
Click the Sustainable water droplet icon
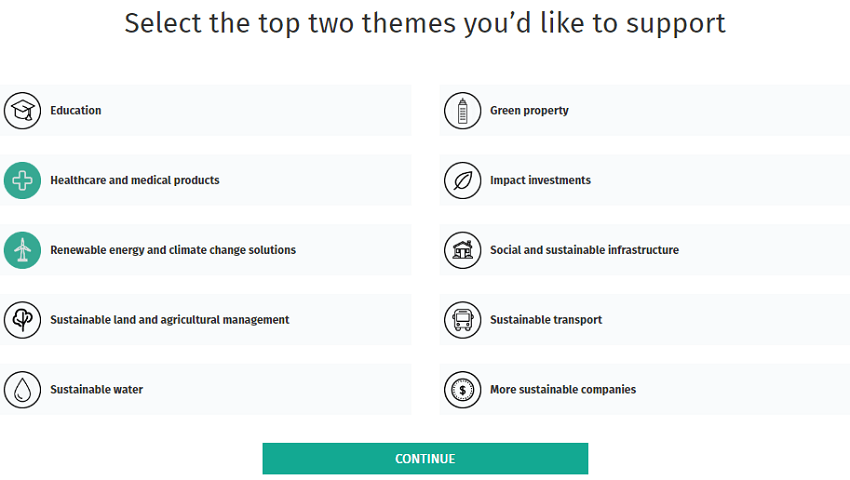coord(22,389)
